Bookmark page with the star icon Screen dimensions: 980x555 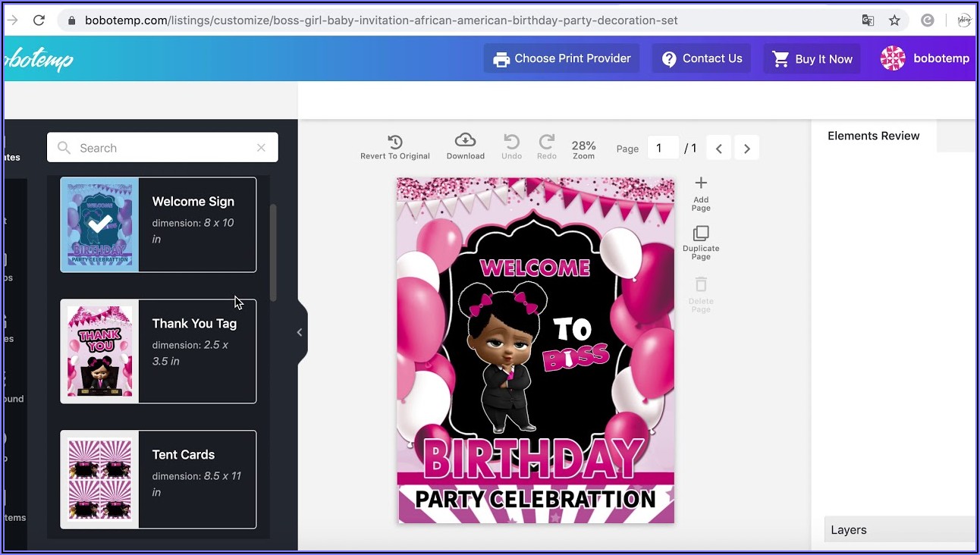(894, 20)
